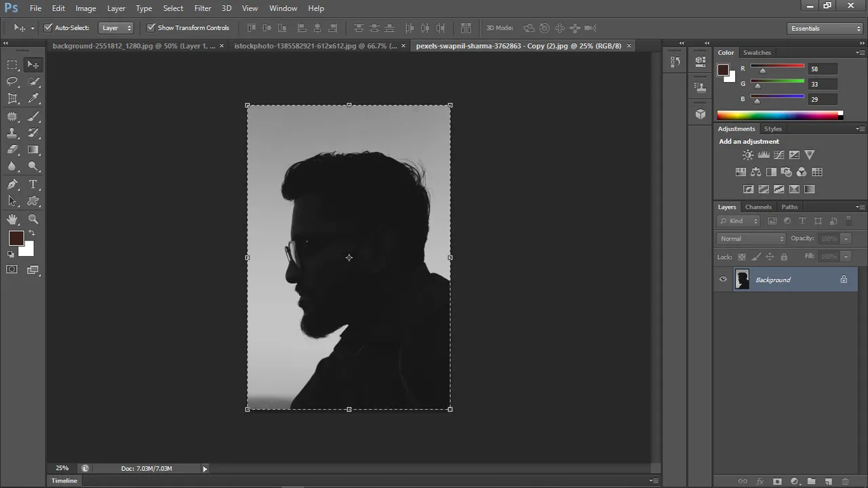The image size is (868, 488).
Task: Select the Blur tool
Action: pos(12,167)
